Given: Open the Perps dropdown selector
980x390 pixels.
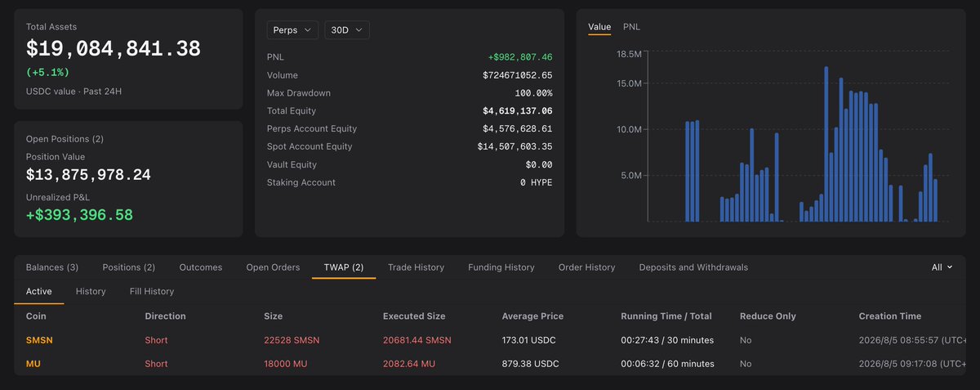Looking at the screenshot, I should click(x=292, y=29).
